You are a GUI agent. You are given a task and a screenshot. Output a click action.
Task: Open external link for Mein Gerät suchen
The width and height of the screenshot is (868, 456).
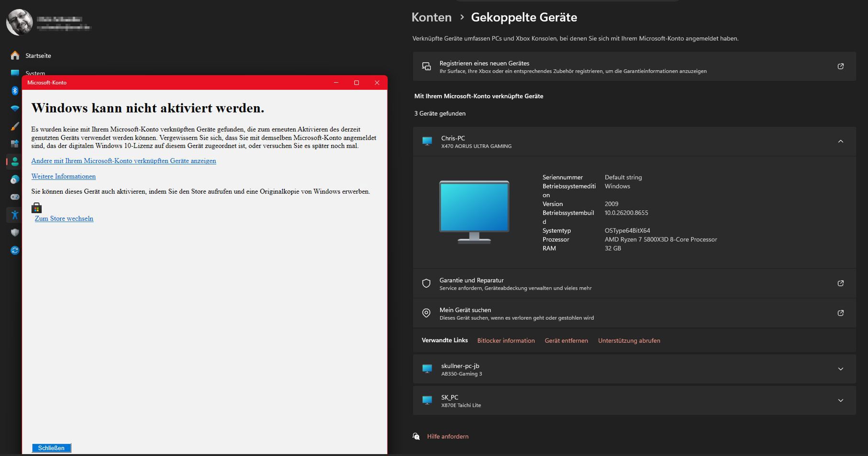[x=840, y=313]
